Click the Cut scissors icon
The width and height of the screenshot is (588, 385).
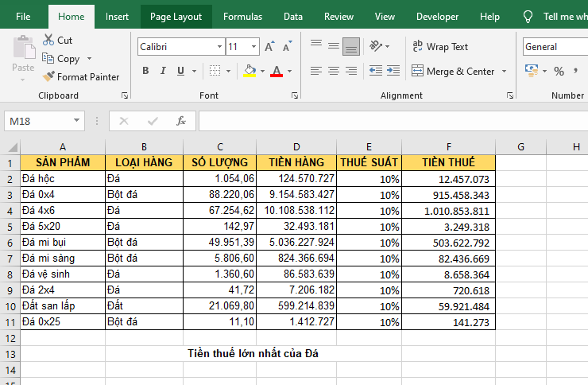[x=48, y=40]
